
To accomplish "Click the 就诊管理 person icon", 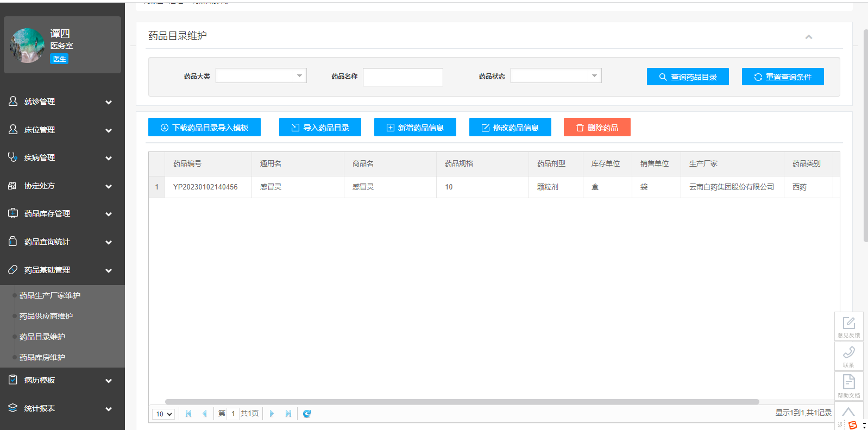I will coord(13,101).
